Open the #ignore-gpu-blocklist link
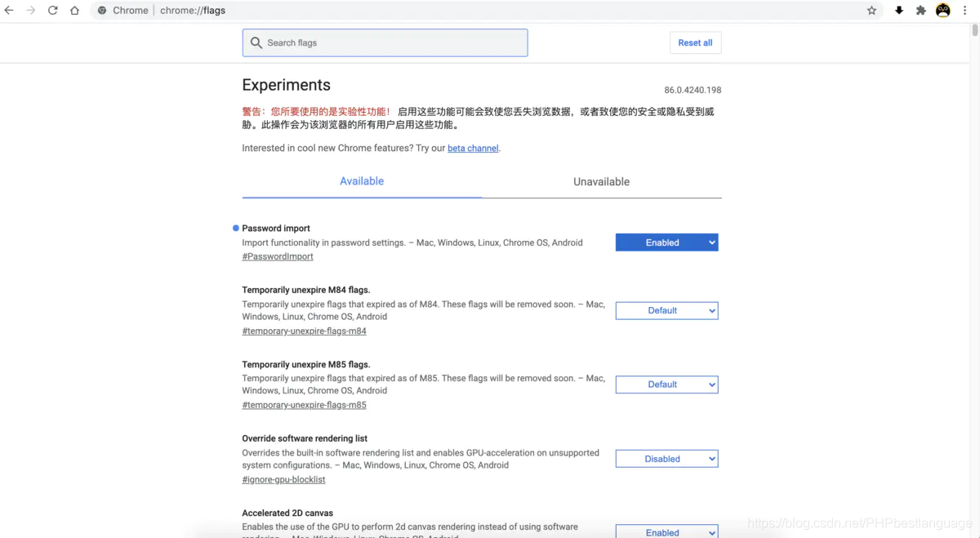The width and height of the screenshot is (980, 538). pos(283,479)
